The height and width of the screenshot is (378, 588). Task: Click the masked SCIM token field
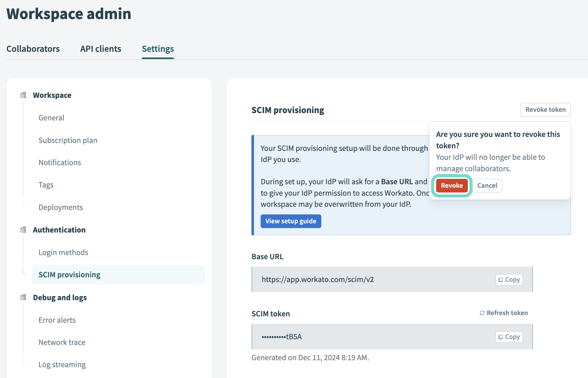(x=366, y=337)
